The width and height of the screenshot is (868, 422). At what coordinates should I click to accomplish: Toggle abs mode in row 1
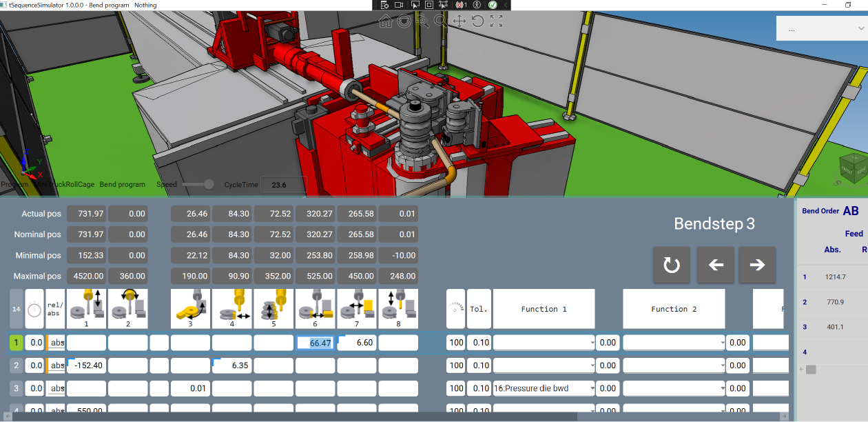(56, 343)
